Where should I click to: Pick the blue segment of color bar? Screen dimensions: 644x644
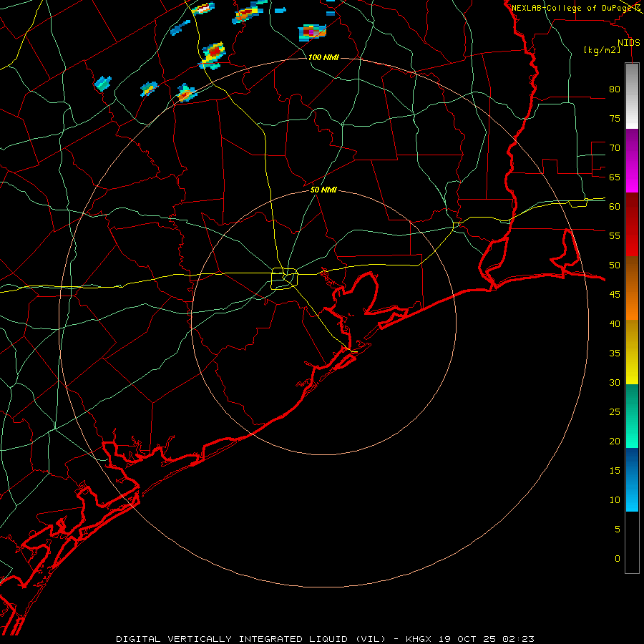click(x=632, y=479)
